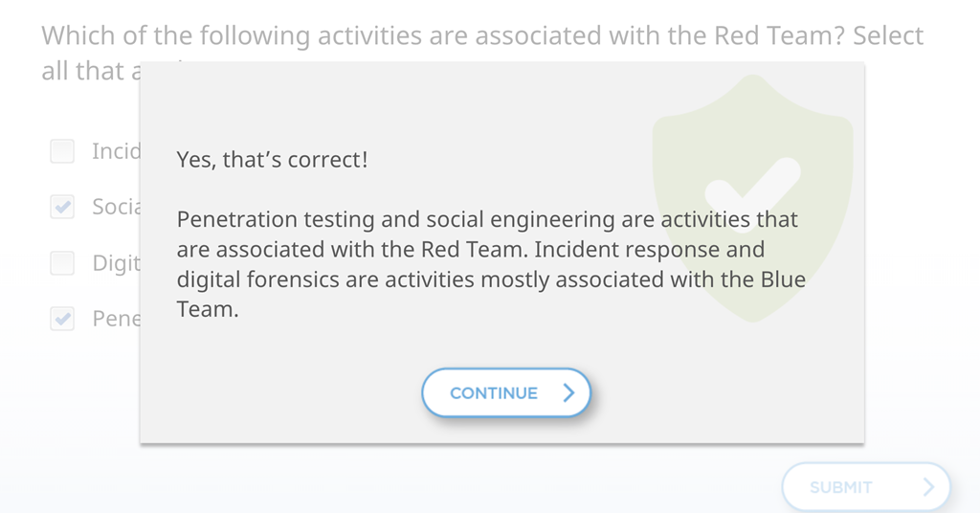This screenshot has width=980, height=513.
Task: Select the partially hidden "Socia" option label
Action: click(116, 207)
